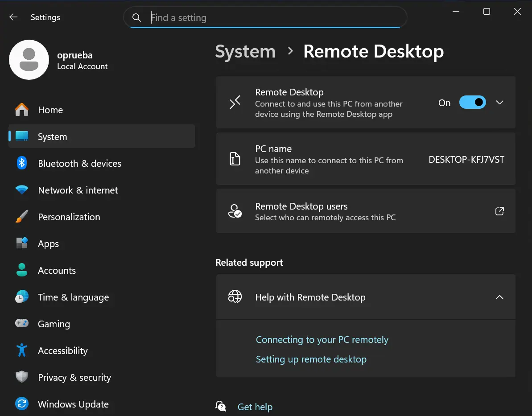Expand the Remote Desktop options chevron
The width and height of the screenshot is (532, 416).
(x=499, y=103)
